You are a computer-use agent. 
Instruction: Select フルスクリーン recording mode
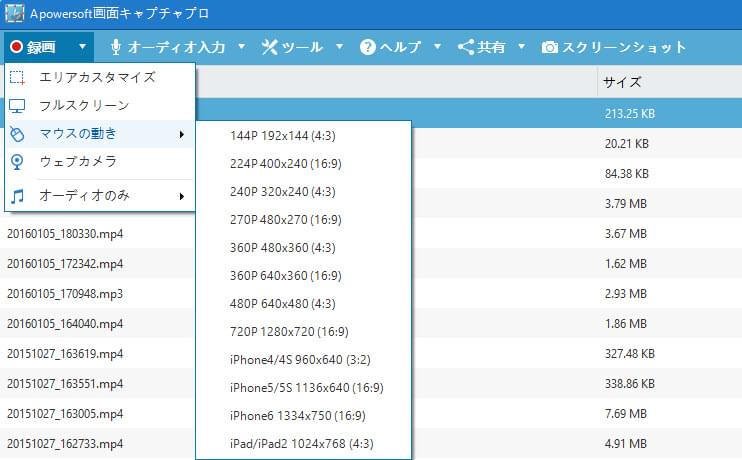click(x=84, y=105)
